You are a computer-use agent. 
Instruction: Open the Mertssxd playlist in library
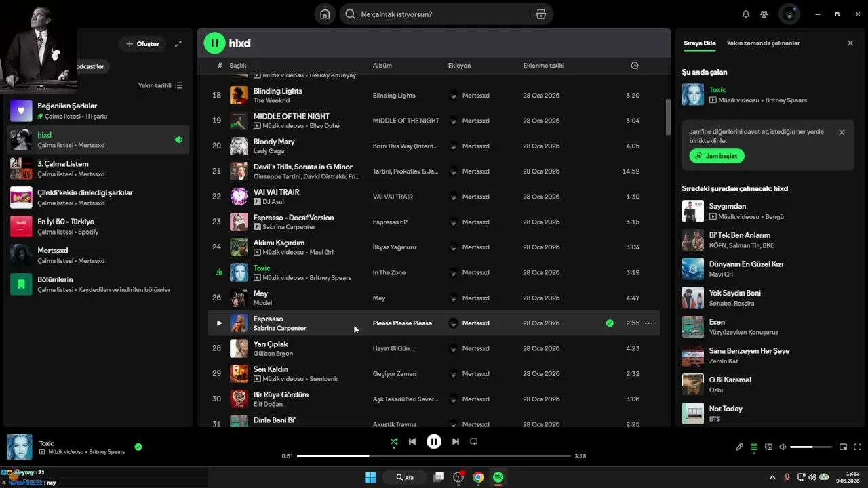point(100,255)
